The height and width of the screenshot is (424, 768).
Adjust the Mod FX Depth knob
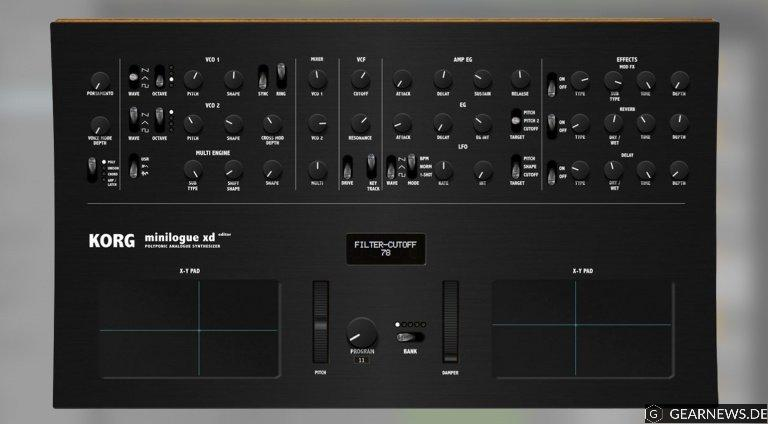pos(679,80)
